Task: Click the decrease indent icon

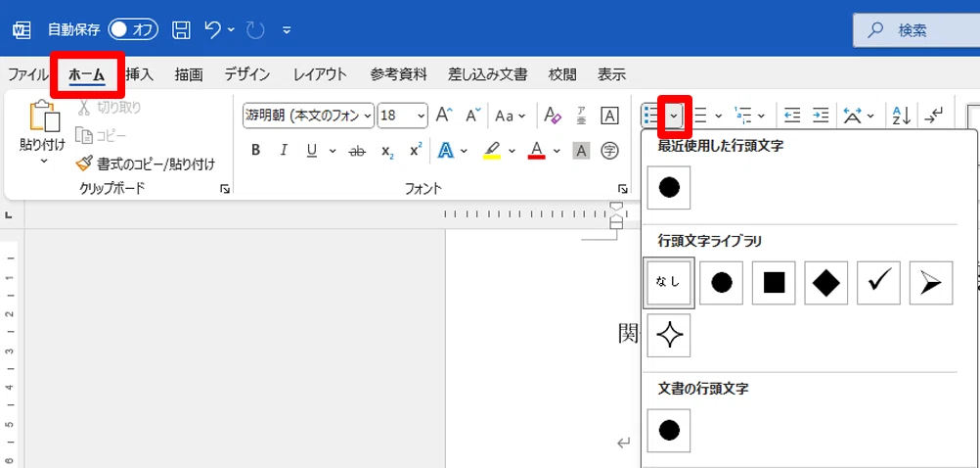Action: click(792, 116)
